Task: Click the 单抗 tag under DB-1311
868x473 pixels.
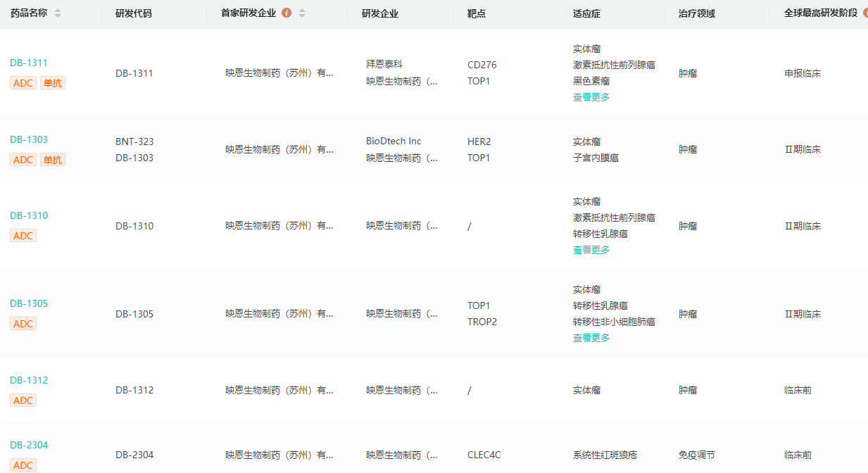Action: [53, 83]
